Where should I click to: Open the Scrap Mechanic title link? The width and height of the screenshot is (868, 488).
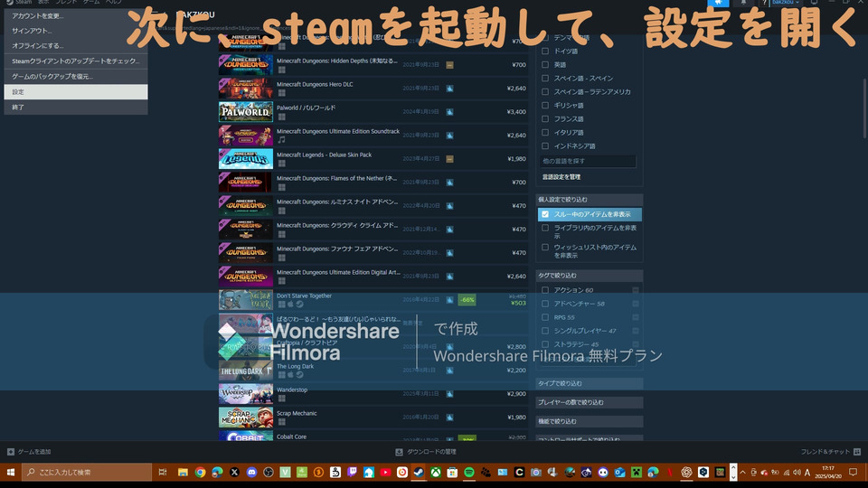point(297,413)
